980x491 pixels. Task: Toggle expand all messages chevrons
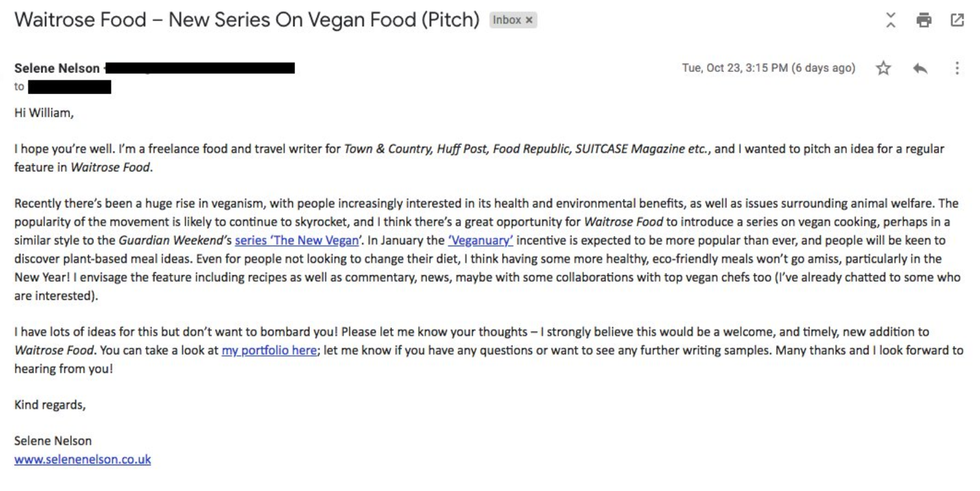click(891, 20)
